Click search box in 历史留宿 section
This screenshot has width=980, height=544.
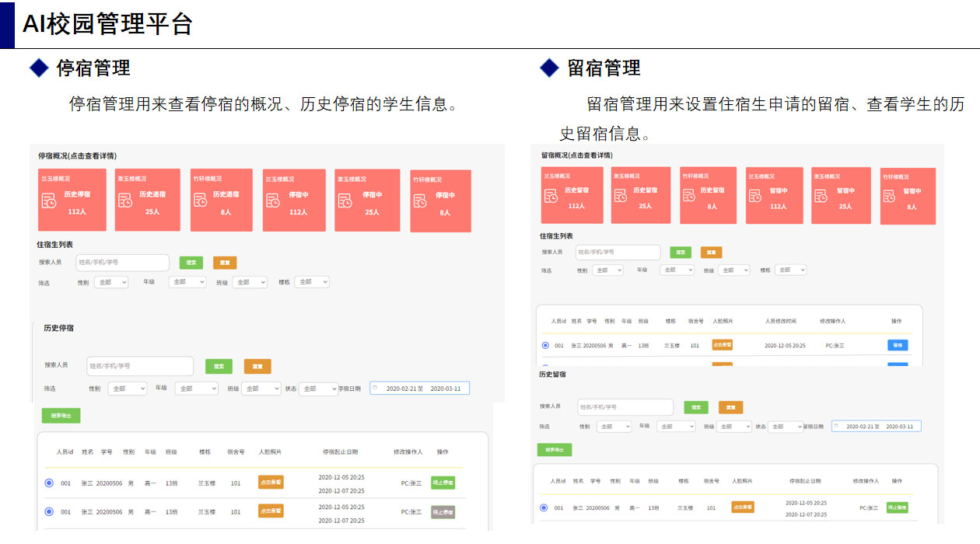[x=625, y=407]
